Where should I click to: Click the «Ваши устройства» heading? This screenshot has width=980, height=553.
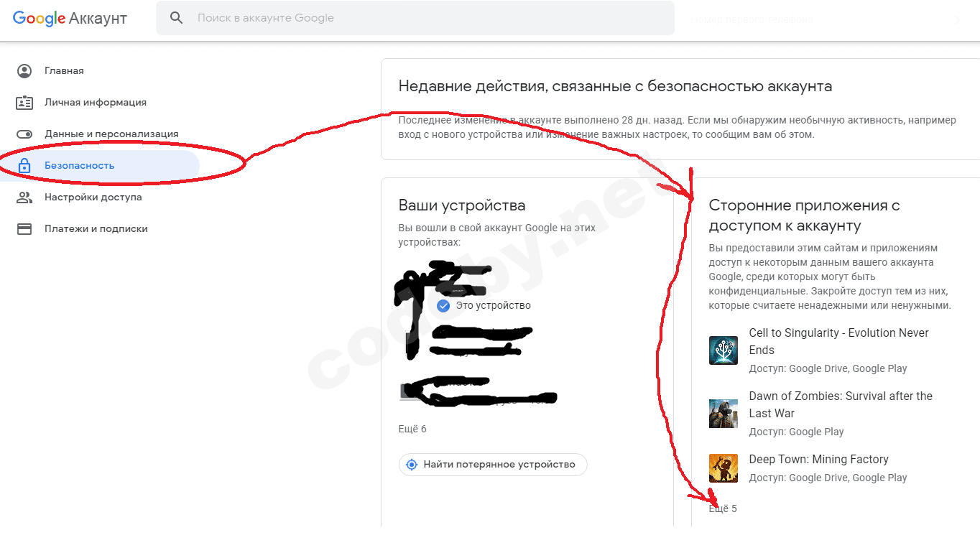pyautogui.click(x=462, y=205)
